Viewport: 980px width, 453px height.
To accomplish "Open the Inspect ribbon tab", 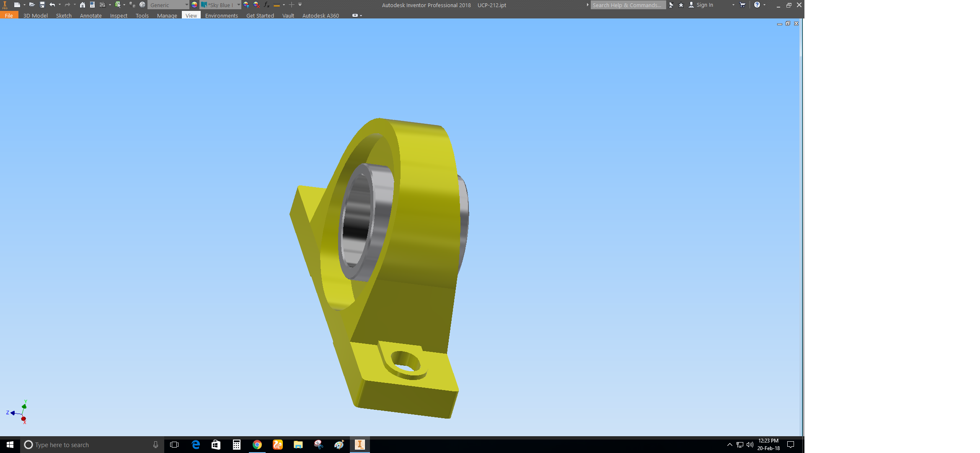I will (119, 16).
